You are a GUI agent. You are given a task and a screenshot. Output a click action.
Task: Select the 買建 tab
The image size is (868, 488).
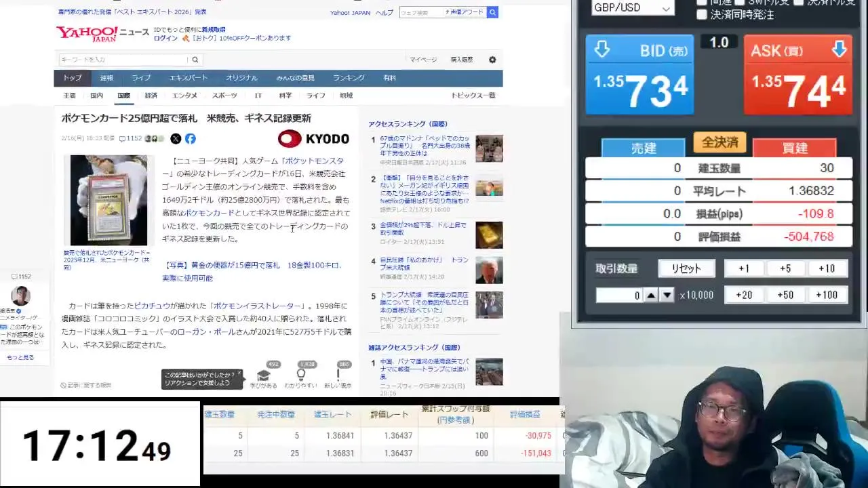coord(795,148)
